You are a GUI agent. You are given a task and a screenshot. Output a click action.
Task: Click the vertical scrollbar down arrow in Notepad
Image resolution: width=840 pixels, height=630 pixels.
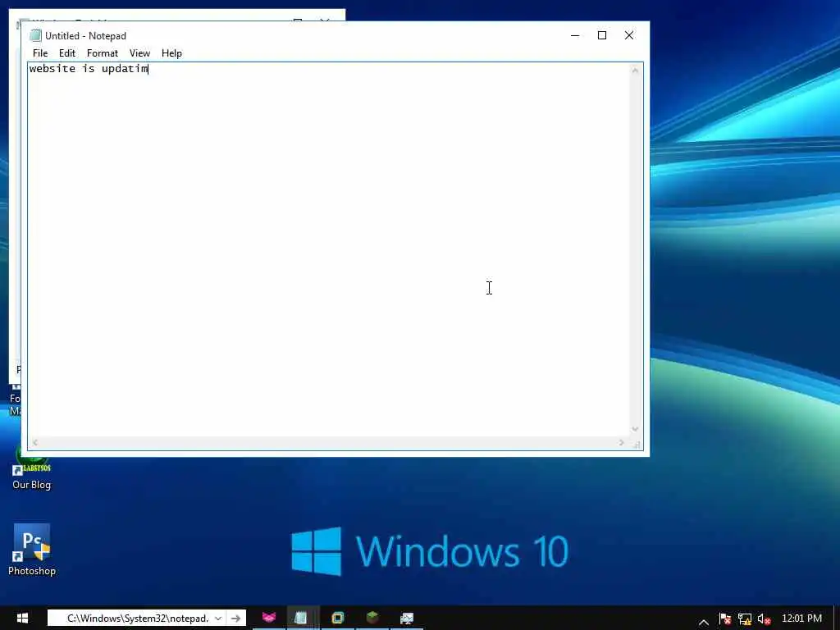coord(636,429)
